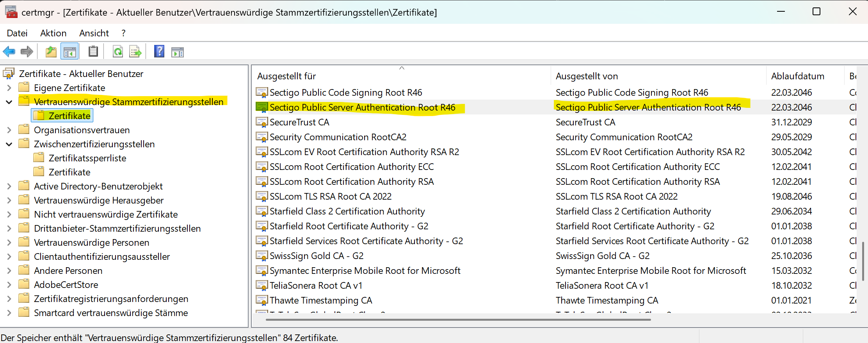Select the SwissSign Gold CA - G2 certificate icon
The height and width of the screenshot is (343, 868).
[x=261, y=255]
